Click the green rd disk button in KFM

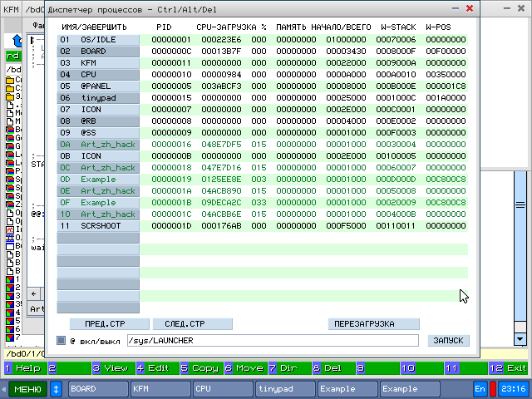pyautogui.click(x=13, y=56)
